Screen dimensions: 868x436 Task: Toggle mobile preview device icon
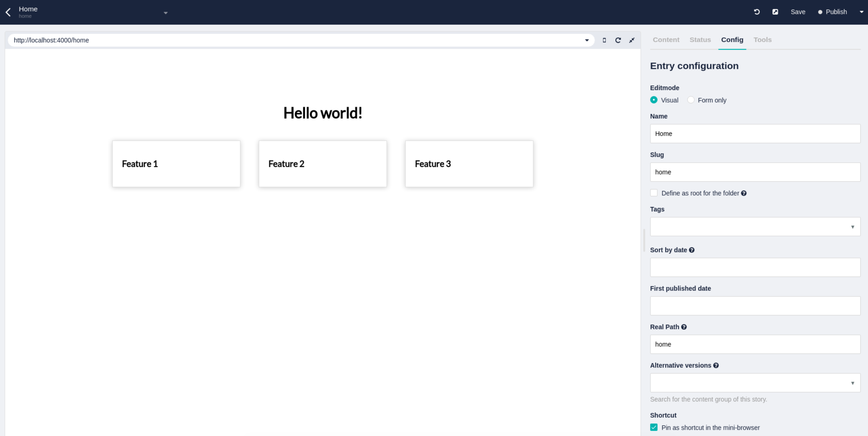604,40
